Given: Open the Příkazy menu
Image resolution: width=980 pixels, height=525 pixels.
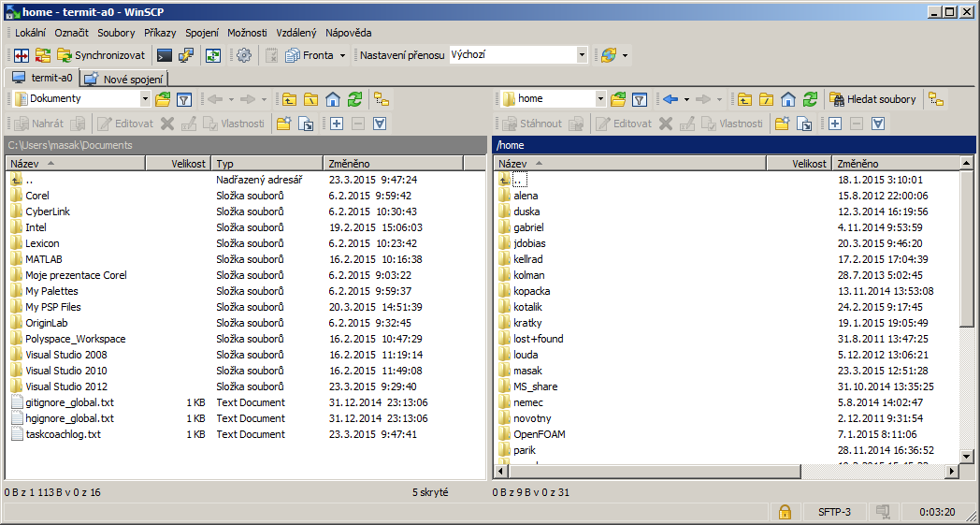Looking at the screenshot, I should click(160, 33).
